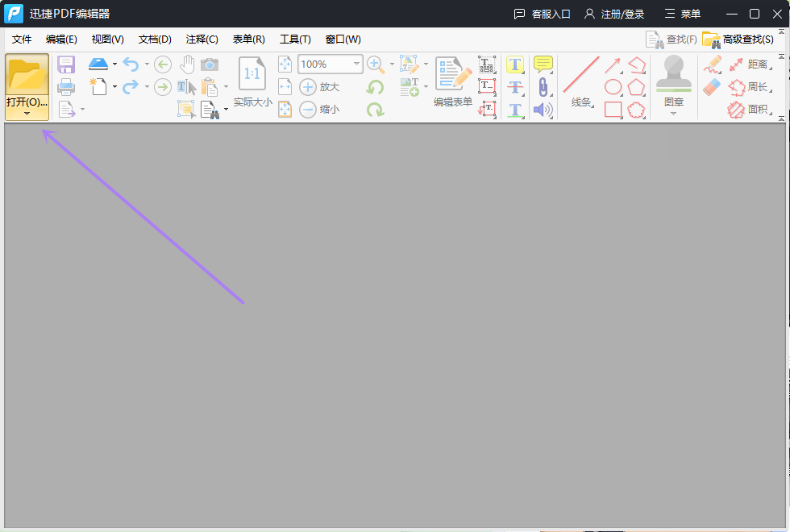Select the text selection tool

tap(187, 87)
